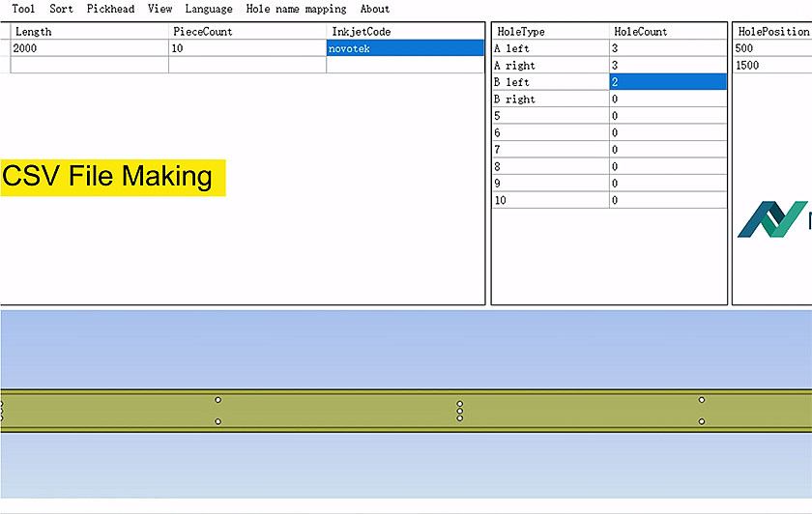The width and height of the screenshot is (812, 514).
Task: Click HoleCount cell for B right
Action: [668, 99]
